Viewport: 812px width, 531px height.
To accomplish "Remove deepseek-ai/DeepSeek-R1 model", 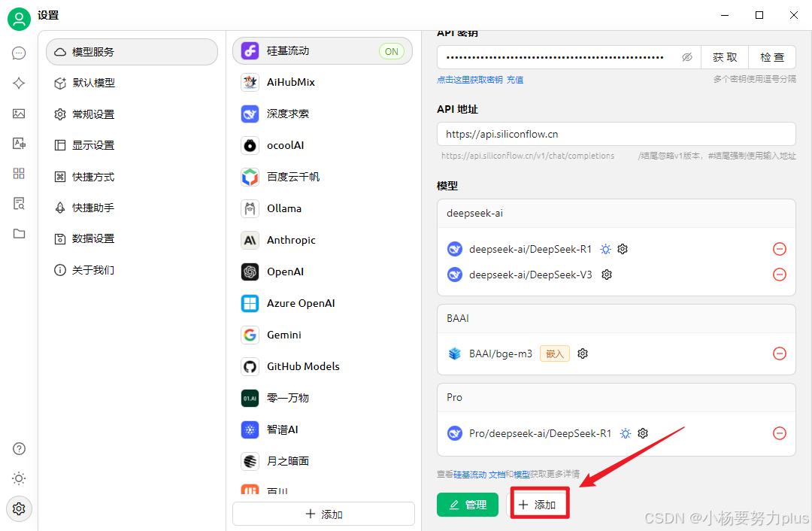I will [x=780, y=249].
